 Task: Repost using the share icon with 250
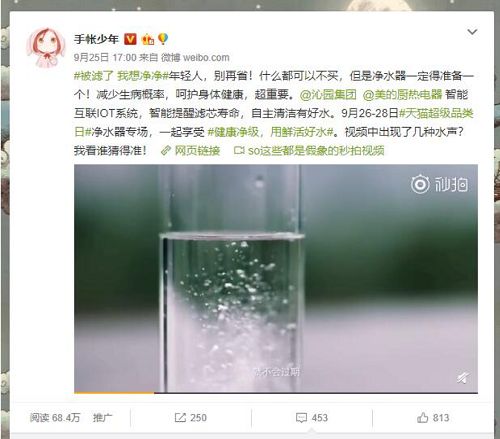click(x=191, y=418)
